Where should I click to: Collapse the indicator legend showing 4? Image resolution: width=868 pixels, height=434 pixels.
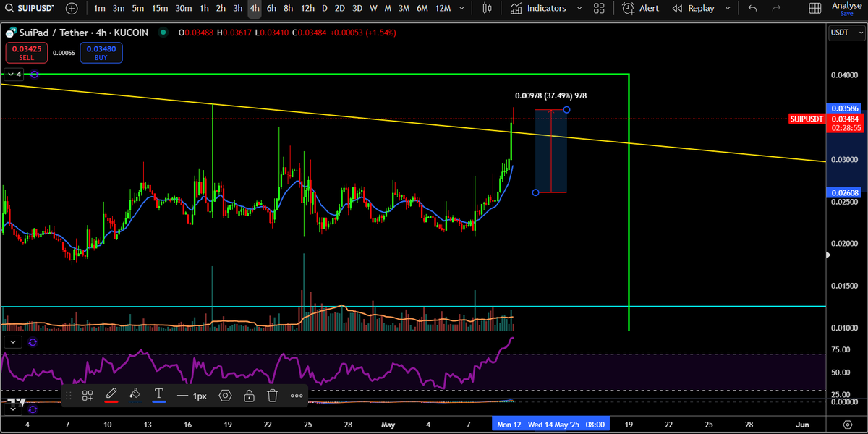point(14,74)
